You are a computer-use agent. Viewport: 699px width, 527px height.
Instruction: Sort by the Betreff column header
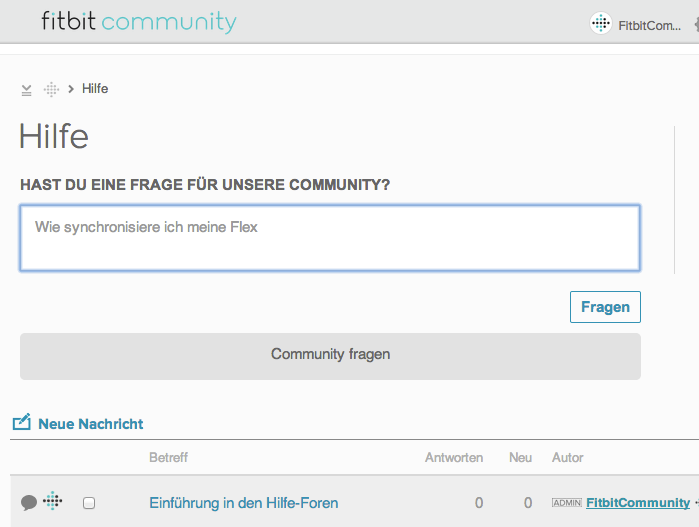[x=169, y=457]
